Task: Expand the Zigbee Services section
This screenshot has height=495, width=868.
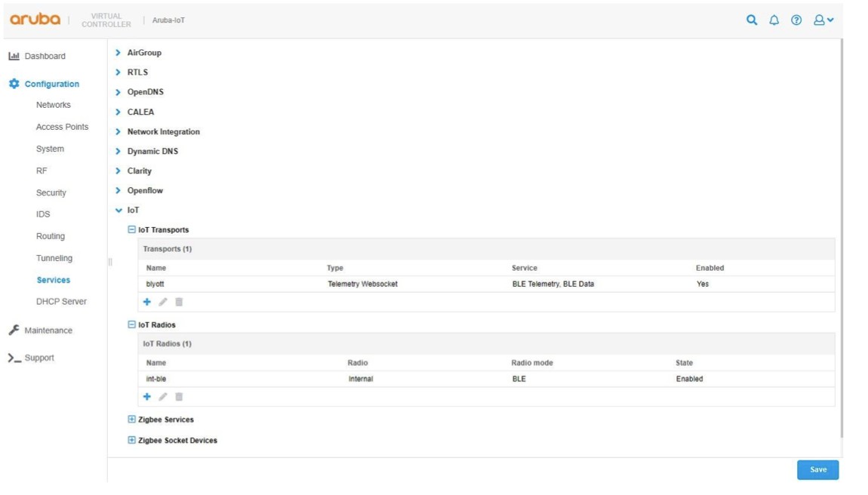Action: pyautogui.click(x=132, y=420)
